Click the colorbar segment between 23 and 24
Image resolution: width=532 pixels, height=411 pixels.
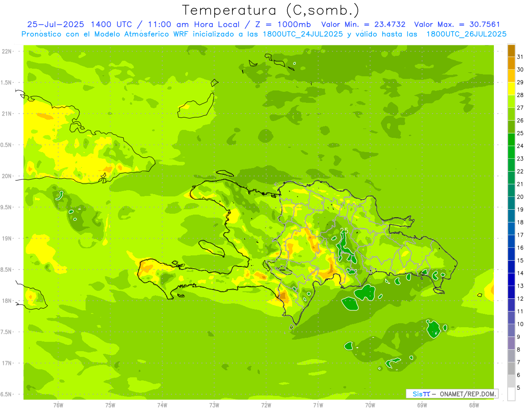[511, 153]
